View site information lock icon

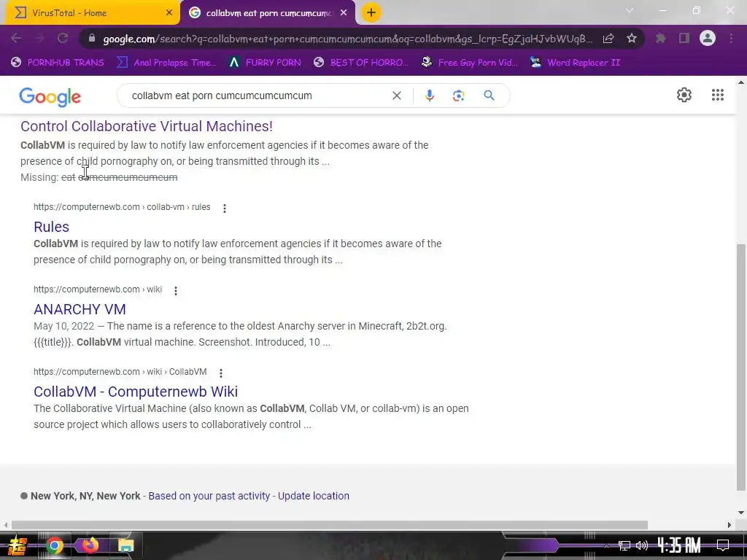[x=91, y=39]
